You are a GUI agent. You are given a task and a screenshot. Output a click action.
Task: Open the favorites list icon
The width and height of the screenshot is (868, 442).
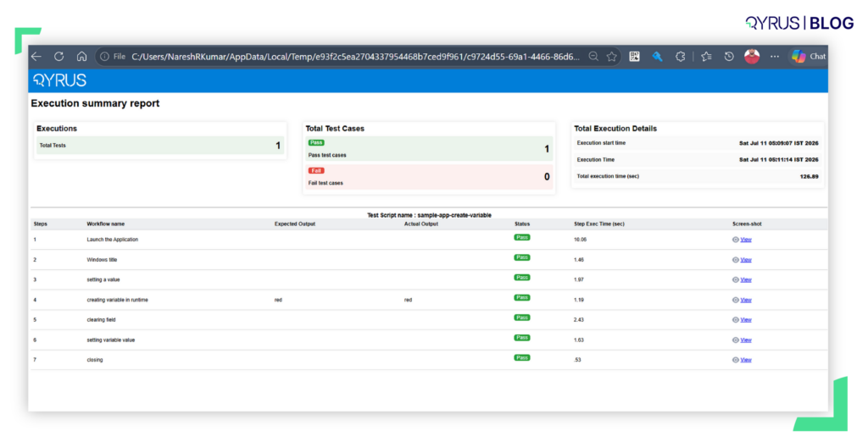pos(706,57)
